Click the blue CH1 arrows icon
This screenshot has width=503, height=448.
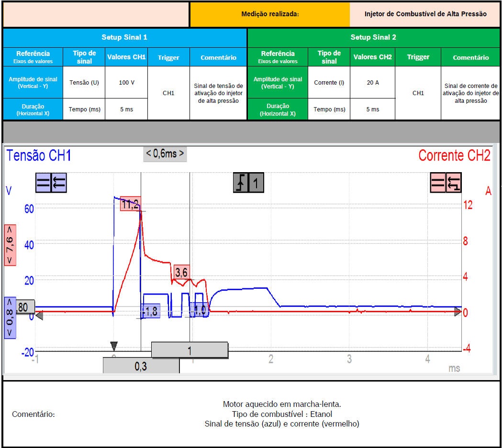point(59,183)
